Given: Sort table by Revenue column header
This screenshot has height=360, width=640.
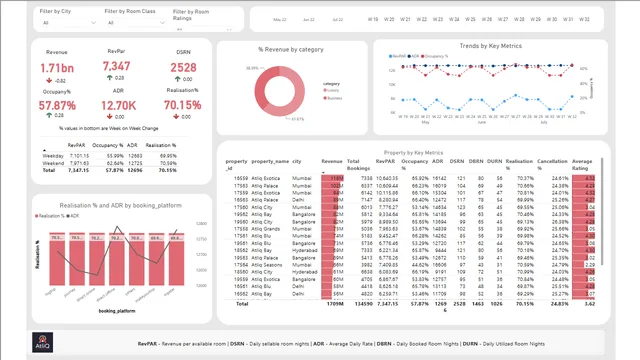Looking at the screenshot, I should pos(332,161).
